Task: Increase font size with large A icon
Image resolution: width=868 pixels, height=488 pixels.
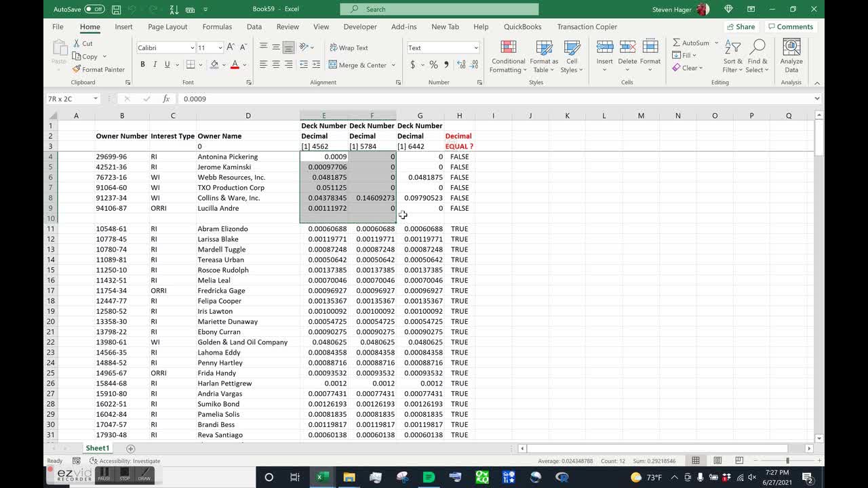Action: click(231, 47)
